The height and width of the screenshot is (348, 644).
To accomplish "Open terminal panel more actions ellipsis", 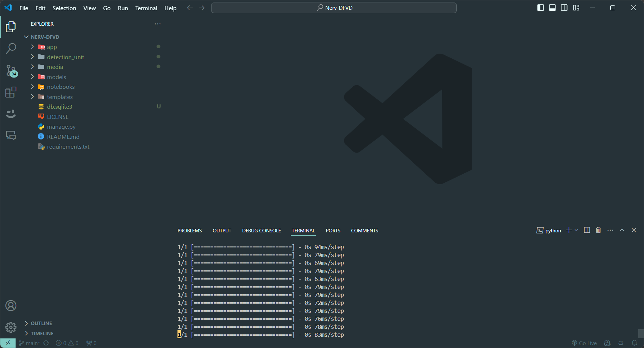I will [610, 230].
